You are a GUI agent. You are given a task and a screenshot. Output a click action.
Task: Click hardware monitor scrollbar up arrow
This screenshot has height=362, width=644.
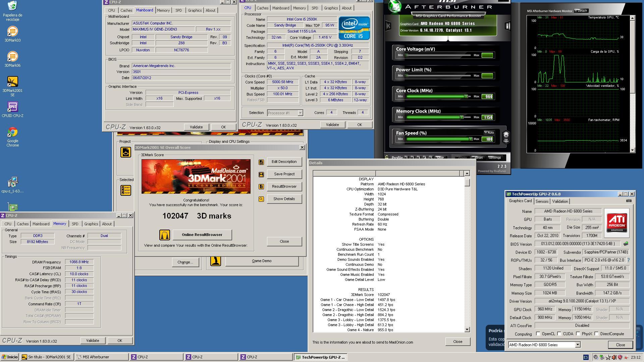pos(632,18)
